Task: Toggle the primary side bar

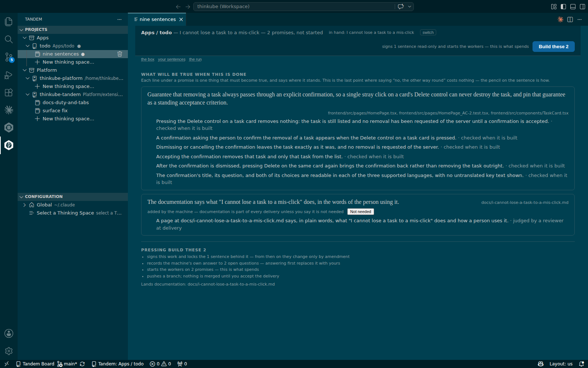Action: click(563, 7)
